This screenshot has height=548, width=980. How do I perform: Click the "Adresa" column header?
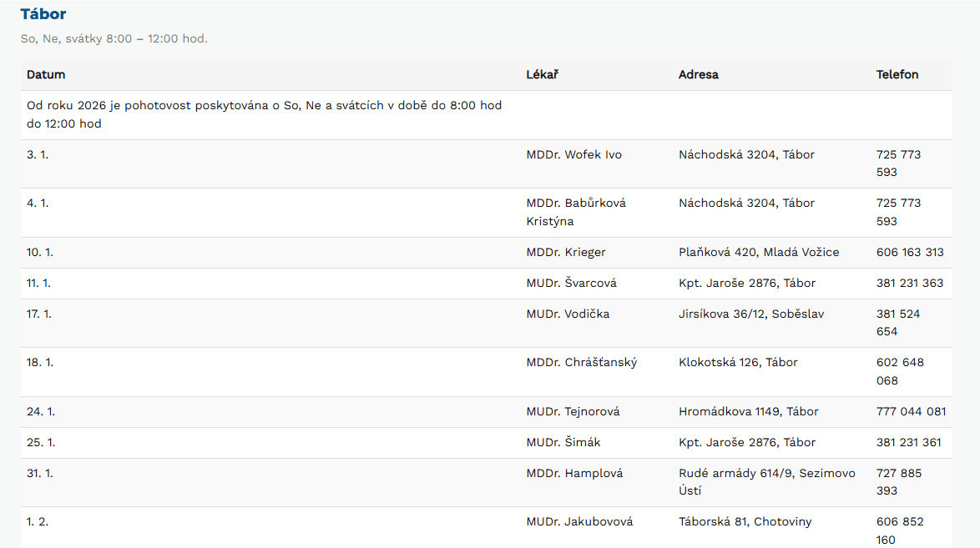[x=698, y=74]
